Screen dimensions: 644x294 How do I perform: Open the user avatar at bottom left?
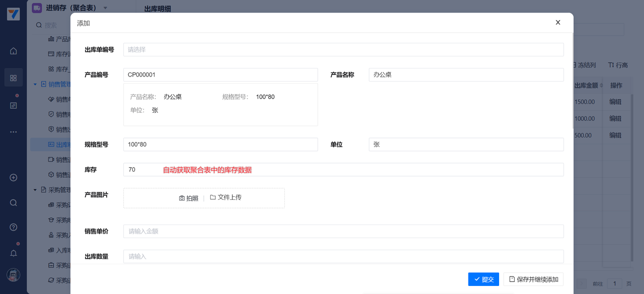14,275
